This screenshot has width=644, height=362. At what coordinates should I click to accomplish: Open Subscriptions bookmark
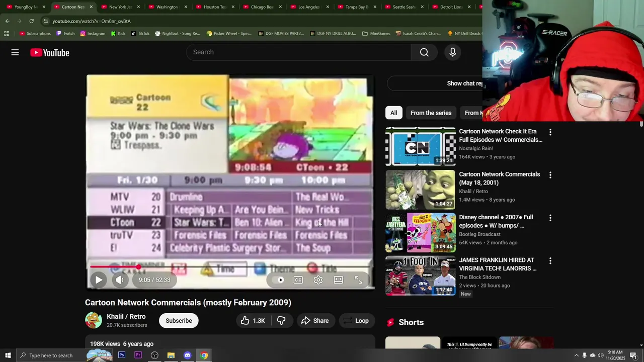point(35,34)
